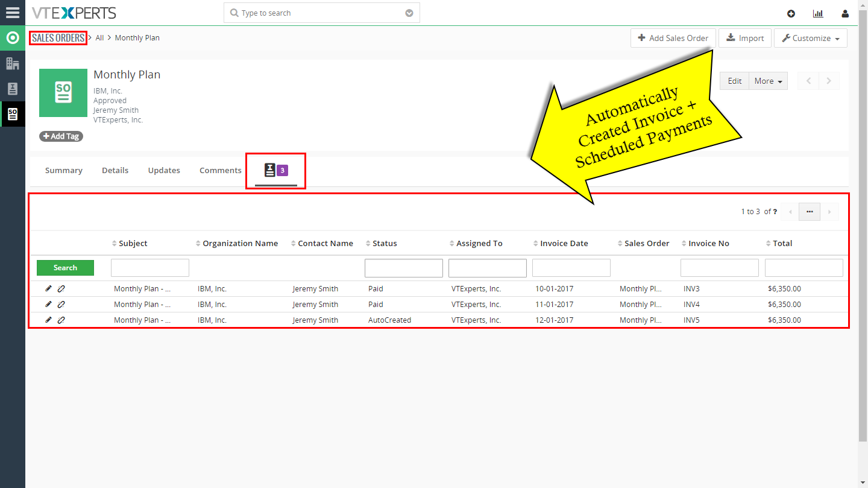Click the Assigned To filter input
This screenshot has height=488, width=868.
(x=488, y=268)
